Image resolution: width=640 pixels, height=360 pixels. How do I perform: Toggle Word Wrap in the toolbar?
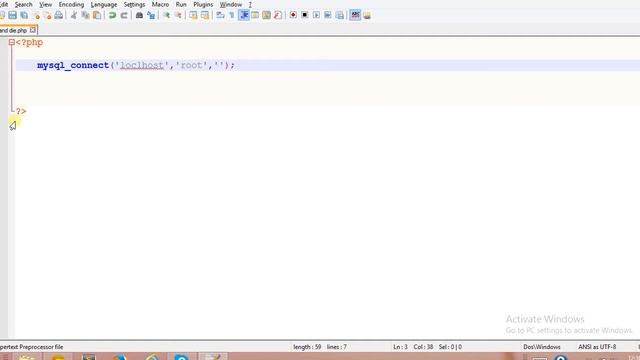[220, 16]
